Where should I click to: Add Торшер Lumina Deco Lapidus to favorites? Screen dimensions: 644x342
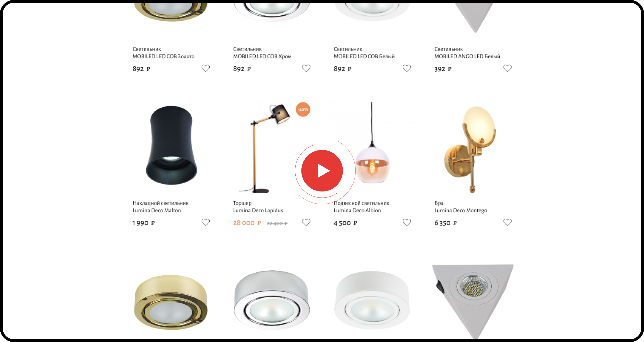tap(306, 222)
